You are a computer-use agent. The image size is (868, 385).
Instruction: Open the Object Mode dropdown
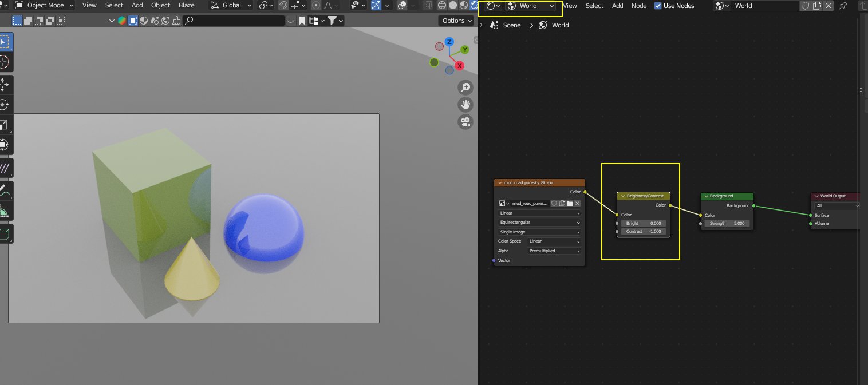point(44,5)
